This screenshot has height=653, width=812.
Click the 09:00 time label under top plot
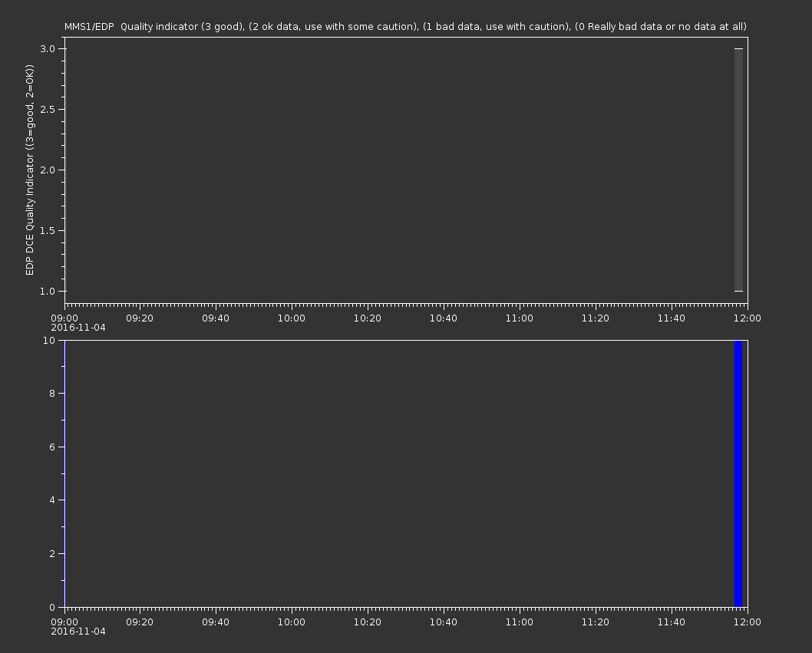coord(64,318)
